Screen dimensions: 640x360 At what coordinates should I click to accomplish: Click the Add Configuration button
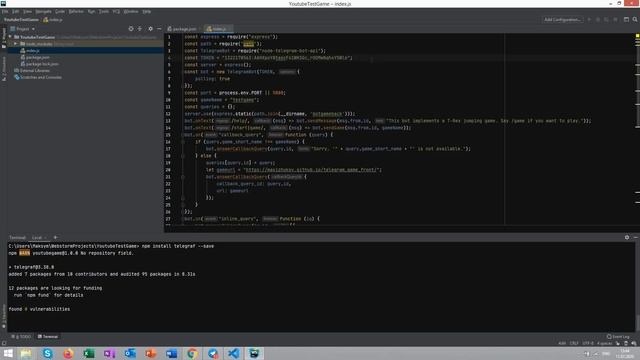[x=562, y=20]
